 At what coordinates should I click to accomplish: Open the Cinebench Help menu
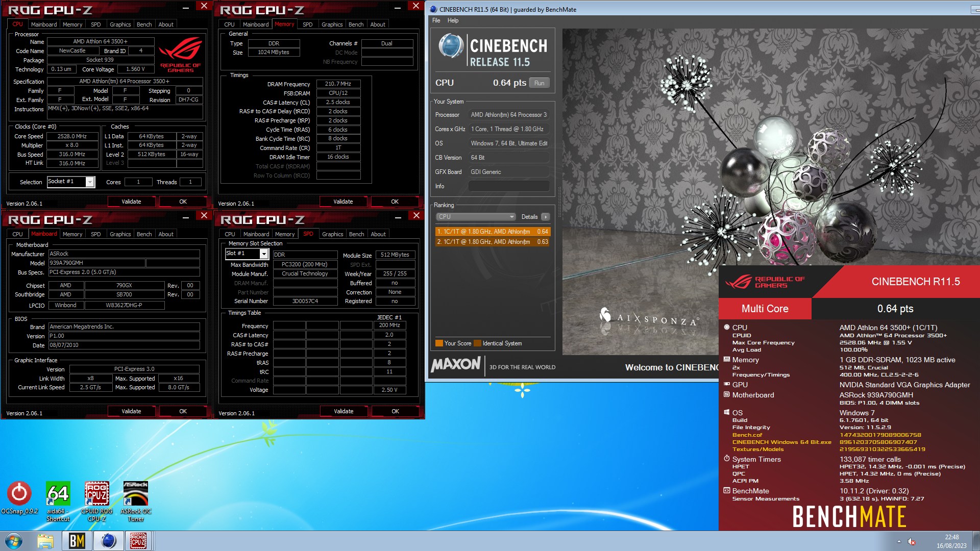(453, 20)
